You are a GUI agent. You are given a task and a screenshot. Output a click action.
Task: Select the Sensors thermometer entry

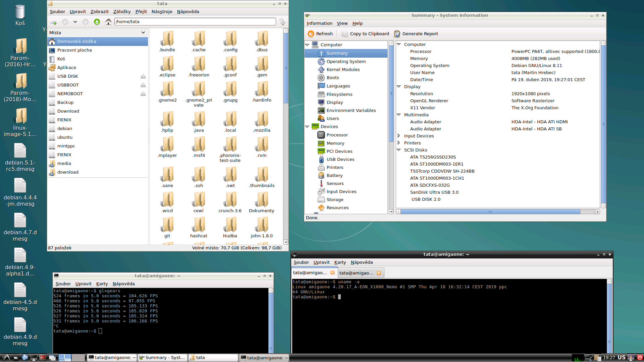click(335, 184)
